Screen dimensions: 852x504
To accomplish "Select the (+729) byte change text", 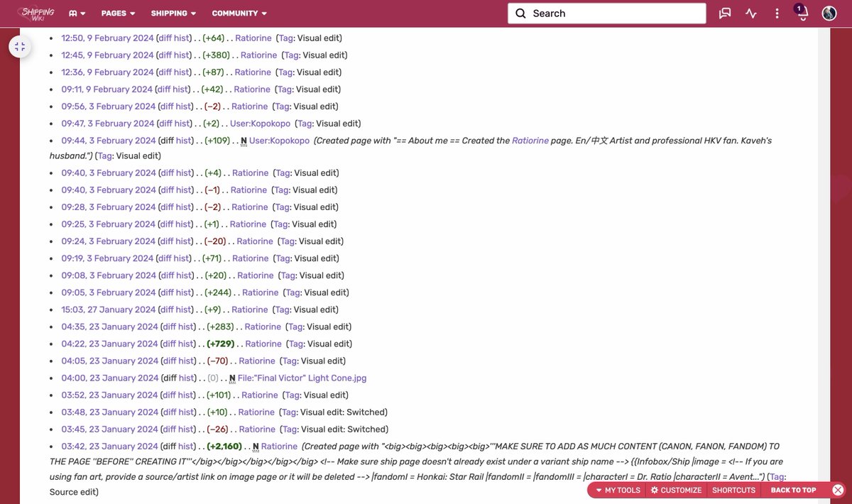I will (220, 344).
